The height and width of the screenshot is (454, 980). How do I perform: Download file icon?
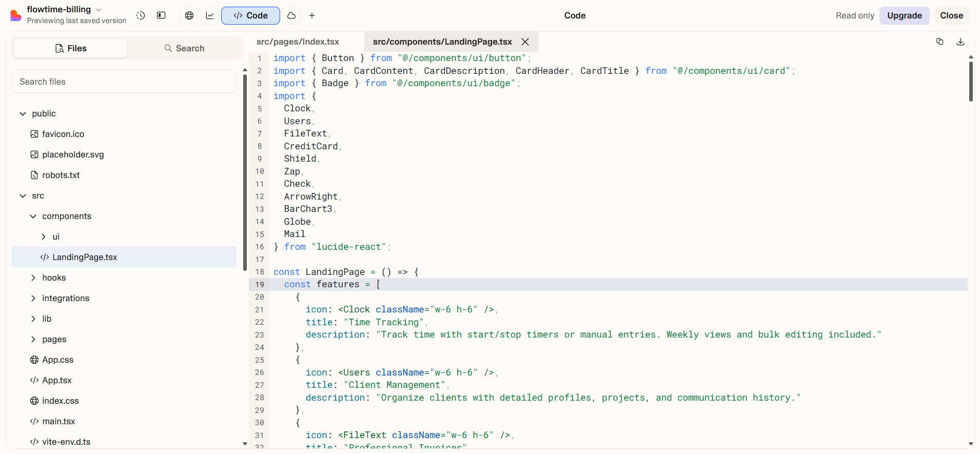tap(961, 42)
